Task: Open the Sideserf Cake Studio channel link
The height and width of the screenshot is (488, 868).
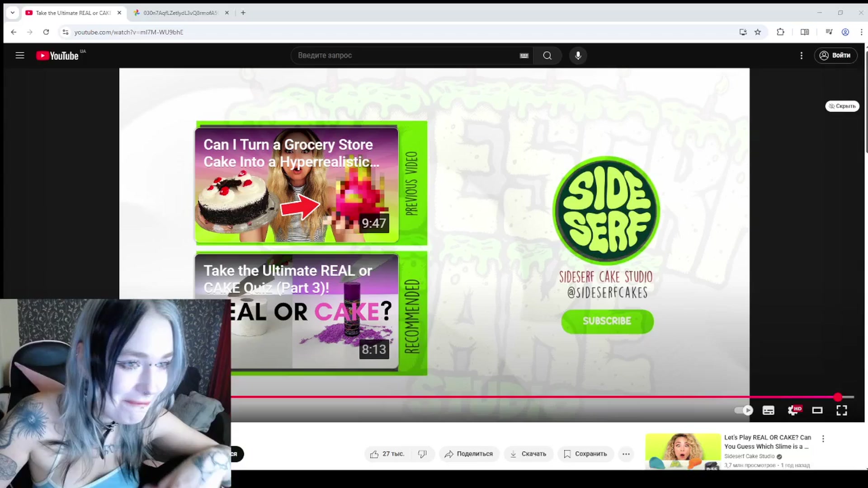Action: [749, 456]
